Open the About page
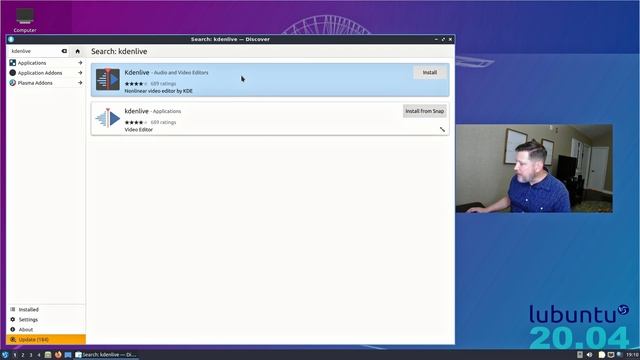 click(x=46, y=329)
